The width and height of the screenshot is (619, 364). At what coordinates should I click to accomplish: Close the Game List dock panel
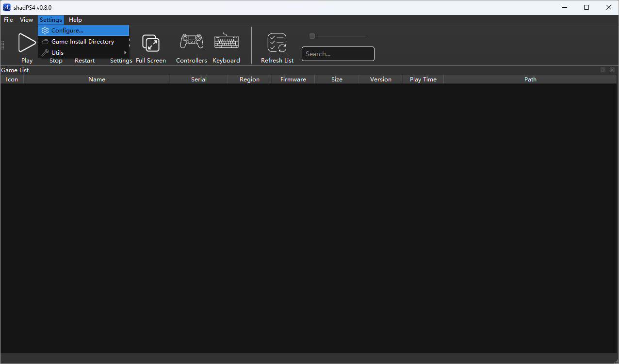point(612,70)
